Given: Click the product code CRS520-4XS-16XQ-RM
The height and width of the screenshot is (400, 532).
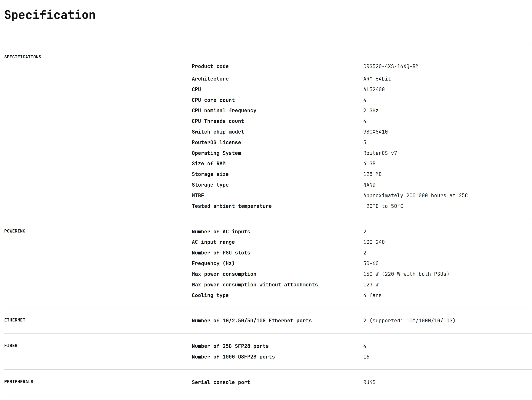Looking at the screenshot, I should (391, 66).
